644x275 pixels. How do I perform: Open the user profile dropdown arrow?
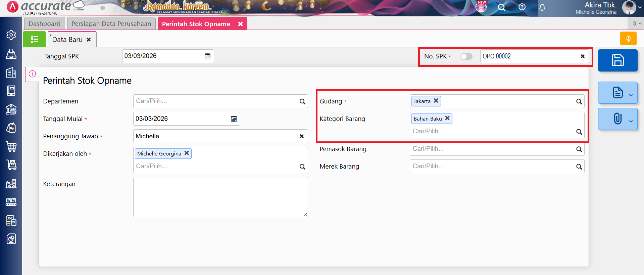click(640, 7)
